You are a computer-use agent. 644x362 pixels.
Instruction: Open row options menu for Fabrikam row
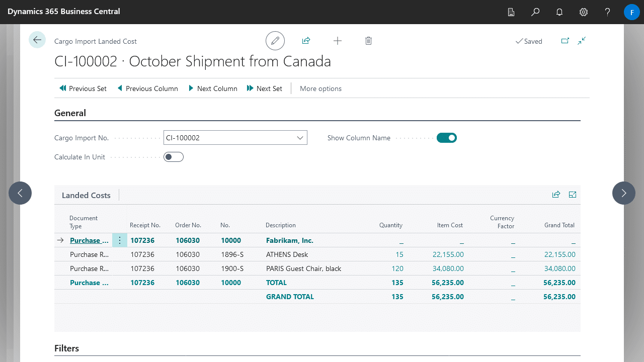coord(120,240)
